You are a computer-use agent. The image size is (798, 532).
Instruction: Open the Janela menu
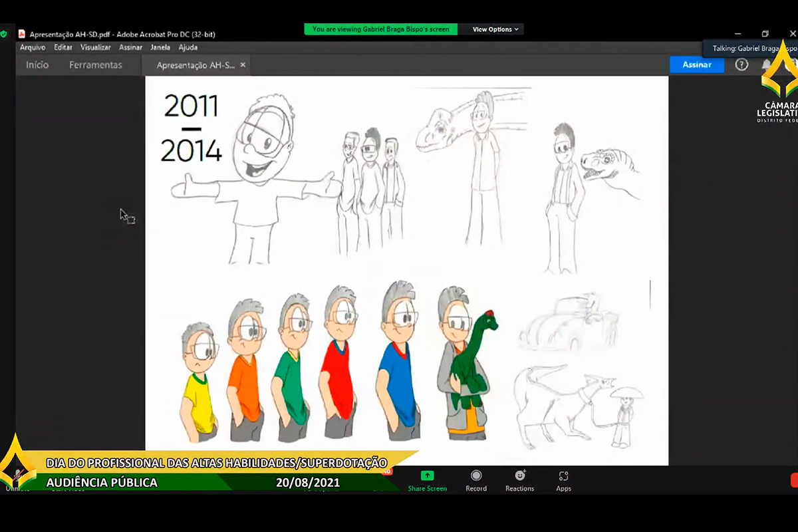160,48
